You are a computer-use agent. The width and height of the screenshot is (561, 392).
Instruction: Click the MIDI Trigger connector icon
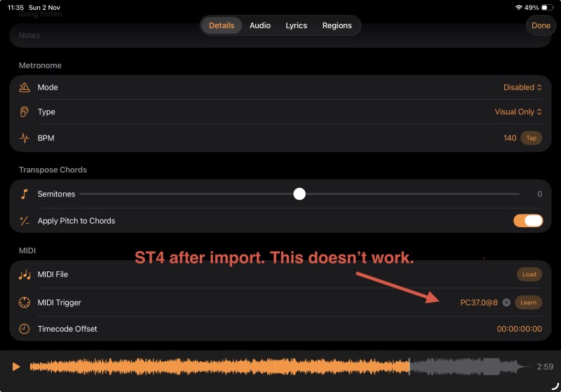point(25,303)
